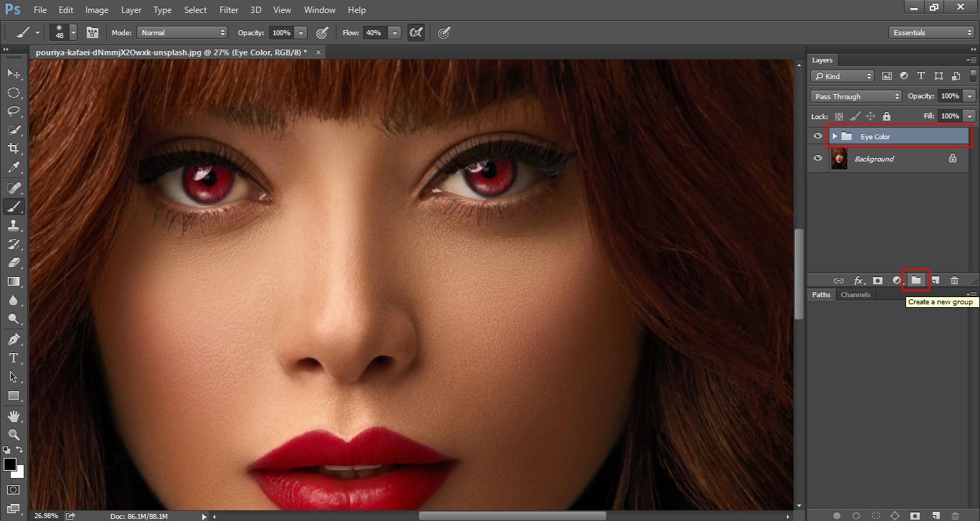
Task: Close the pouriya-kafaei document tab
Action: [x=319, y=52]
